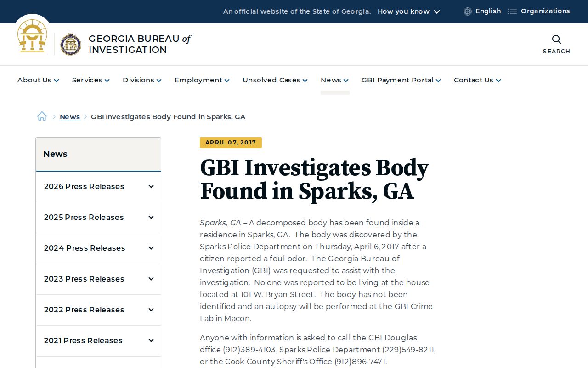Click the GBI badge emblem
The height and width of the screenshot is (368, 588).
tap(71, 44)
